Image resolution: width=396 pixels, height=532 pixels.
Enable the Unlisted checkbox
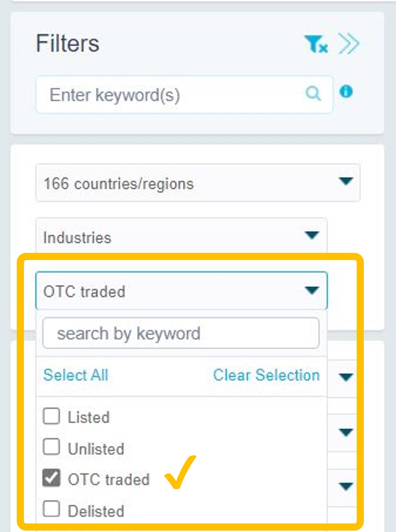51,447
